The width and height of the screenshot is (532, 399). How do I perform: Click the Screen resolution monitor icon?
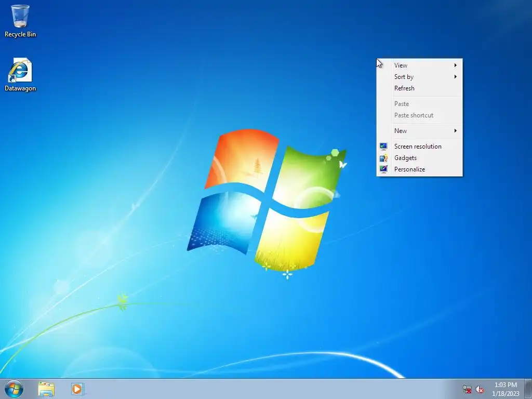pyautogui.click(x=383, y=146)
